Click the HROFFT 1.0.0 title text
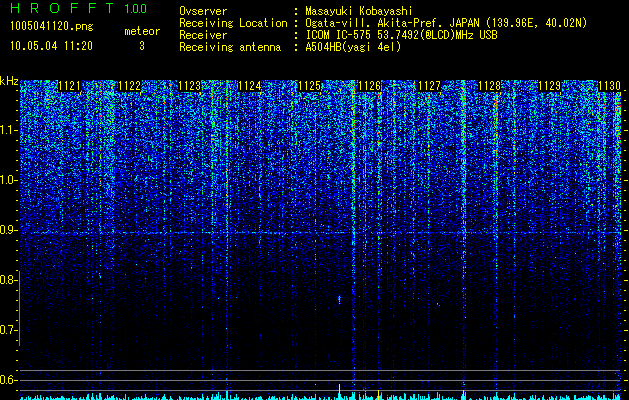629x400 pixels. pos(79,8)
